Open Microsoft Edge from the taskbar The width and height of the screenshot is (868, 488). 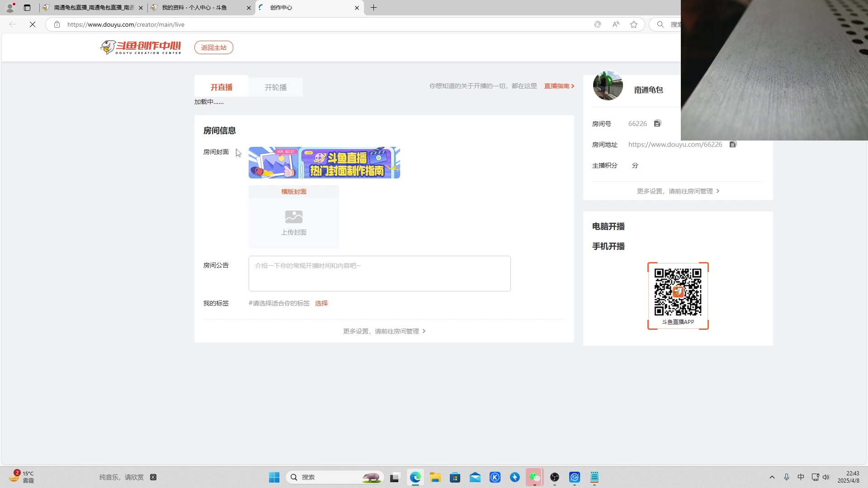tap(415, 477)
